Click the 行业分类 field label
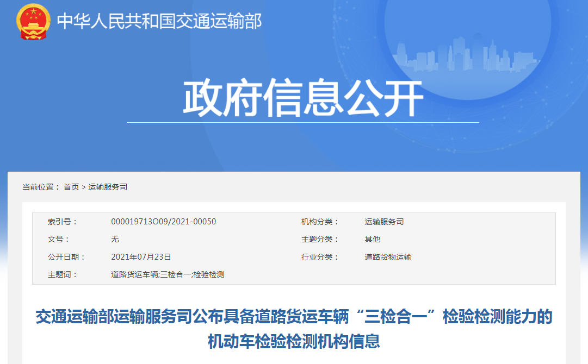The width and height of the screenshot is (588, 364). click(320, 257)
